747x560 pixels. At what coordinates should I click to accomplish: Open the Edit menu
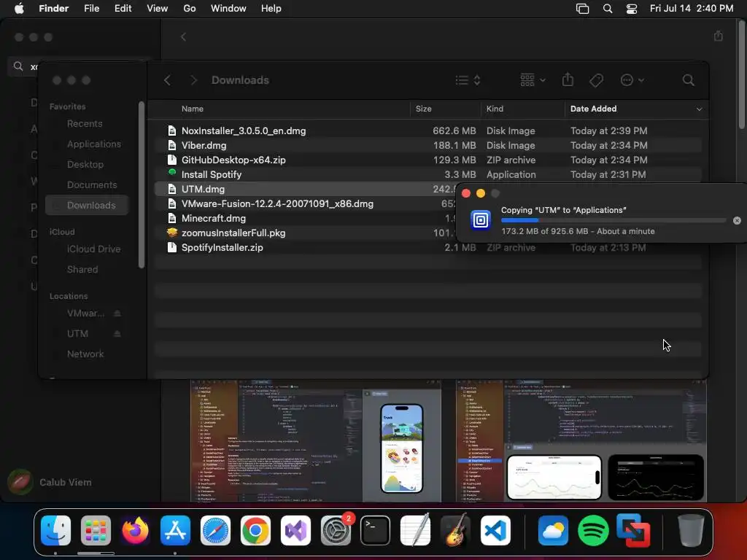coord(123,9)
